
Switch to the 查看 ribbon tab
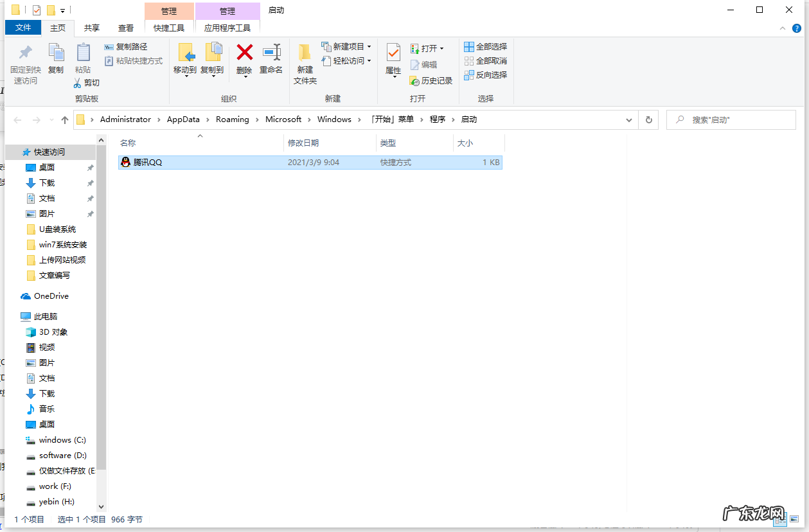(125, 28)
